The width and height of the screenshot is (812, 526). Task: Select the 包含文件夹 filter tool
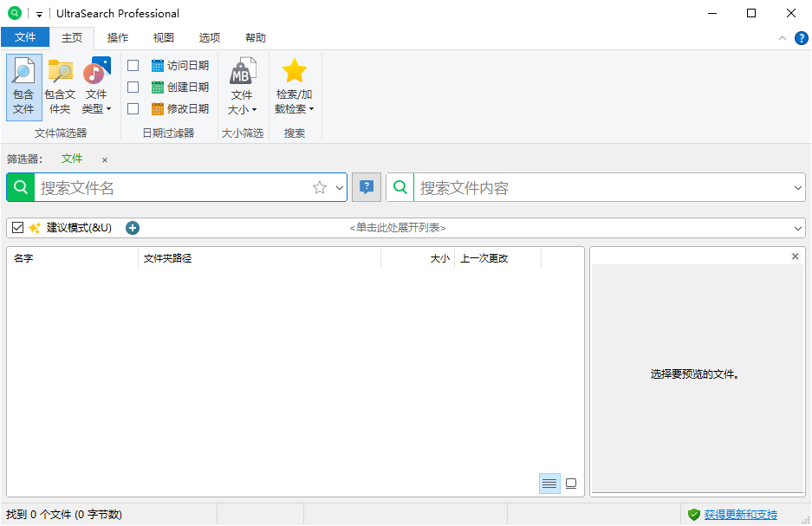click(60, 85)
